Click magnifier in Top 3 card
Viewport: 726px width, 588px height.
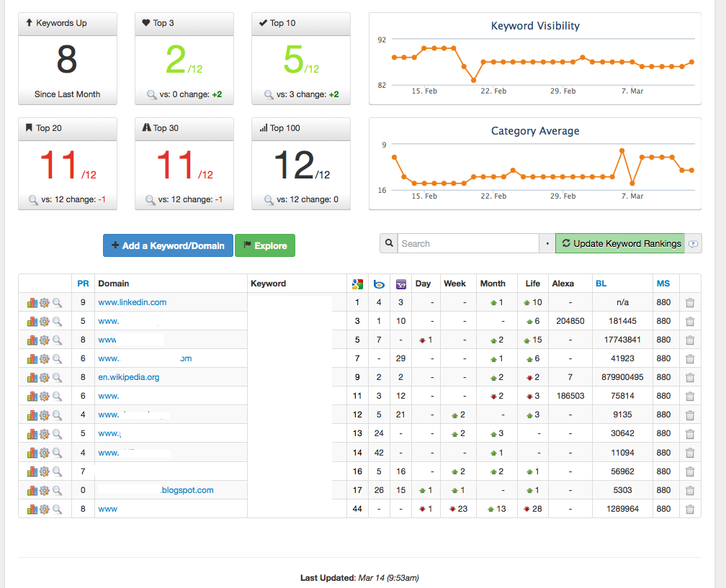coord(151,94)
